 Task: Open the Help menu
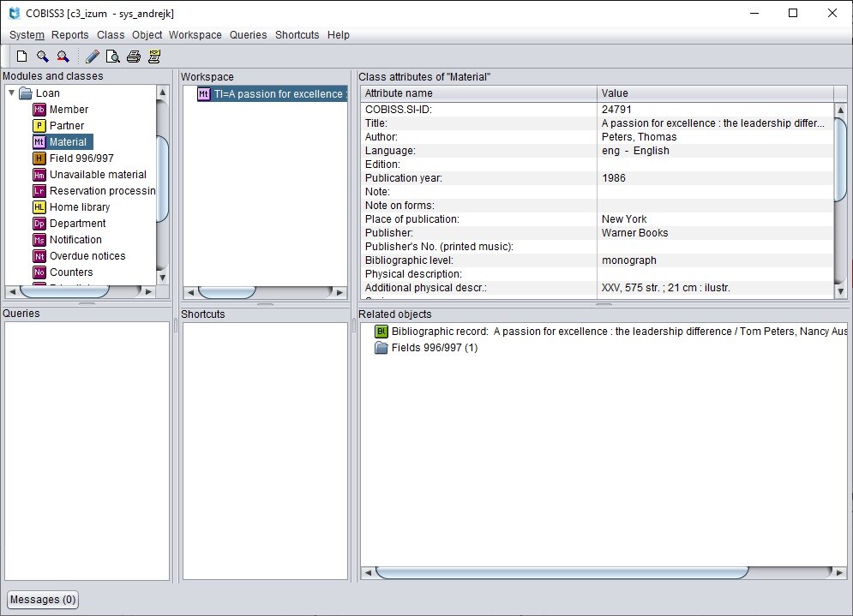[x=339, y=35]
